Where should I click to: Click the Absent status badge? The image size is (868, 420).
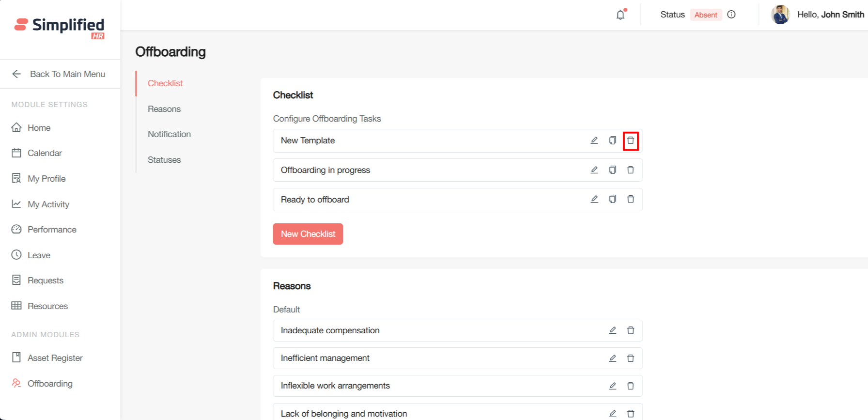click(x=705, y=15)
